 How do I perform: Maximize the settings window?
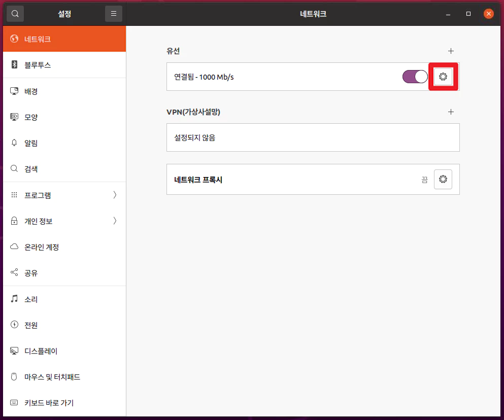point(468,14)
